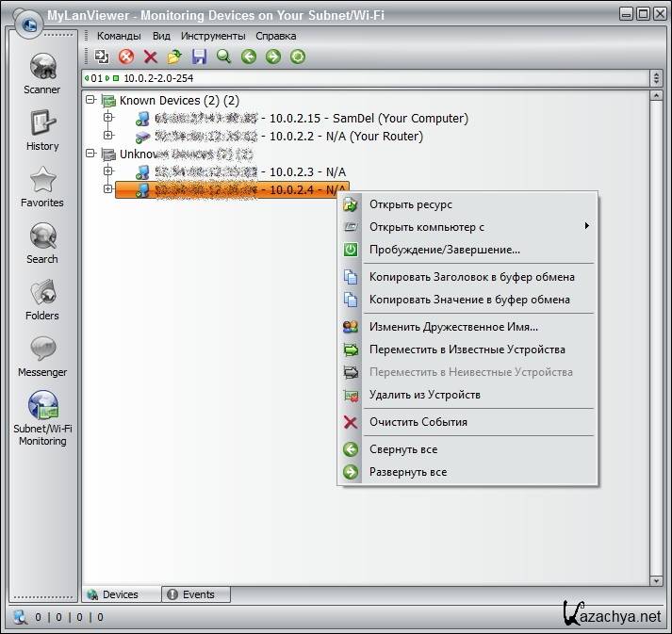Choose 'Удалить из Устройств' in context menu
Screen dimensions: 672x634
[424, 395]
